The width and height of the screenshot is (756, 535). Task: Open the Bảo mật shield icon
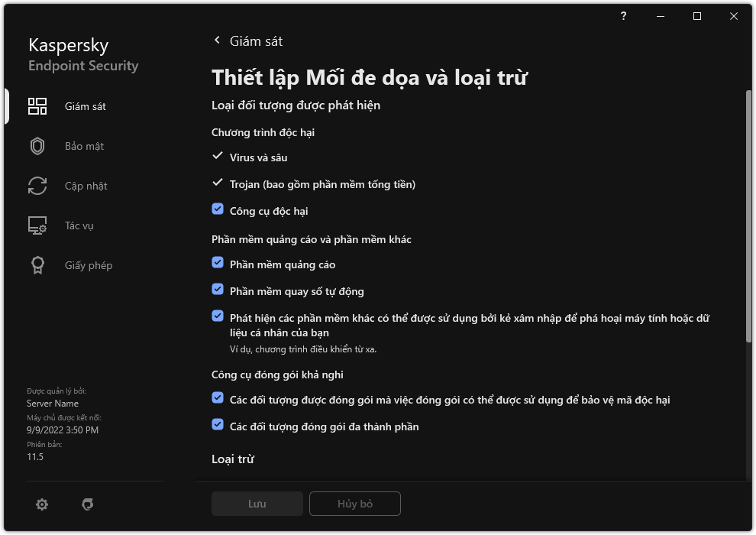37,146
